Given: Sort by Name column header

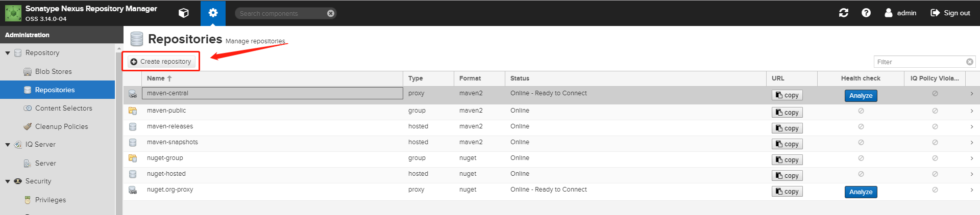Looking at the screenshot, I should (x=272, y=78).
